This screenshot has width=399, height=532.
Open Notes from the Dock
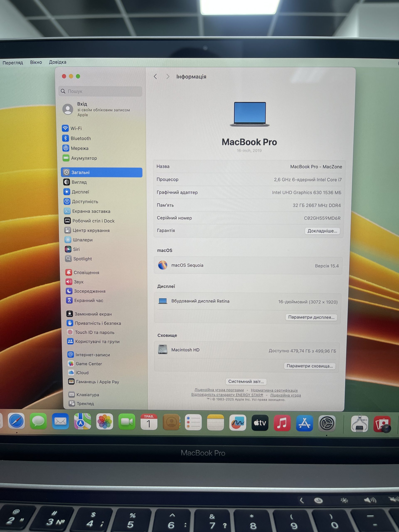[x=216, y=422]
